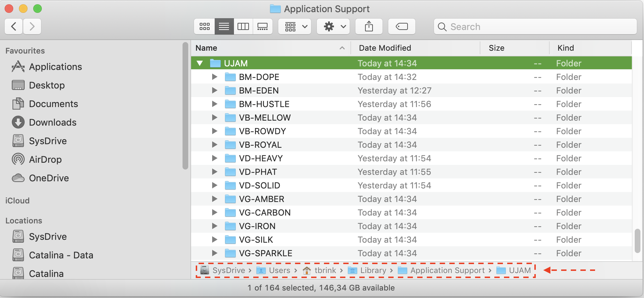Open the Catalina volume in sidebar
This screenshot has height=298, width=644.
tap(38, 274)
